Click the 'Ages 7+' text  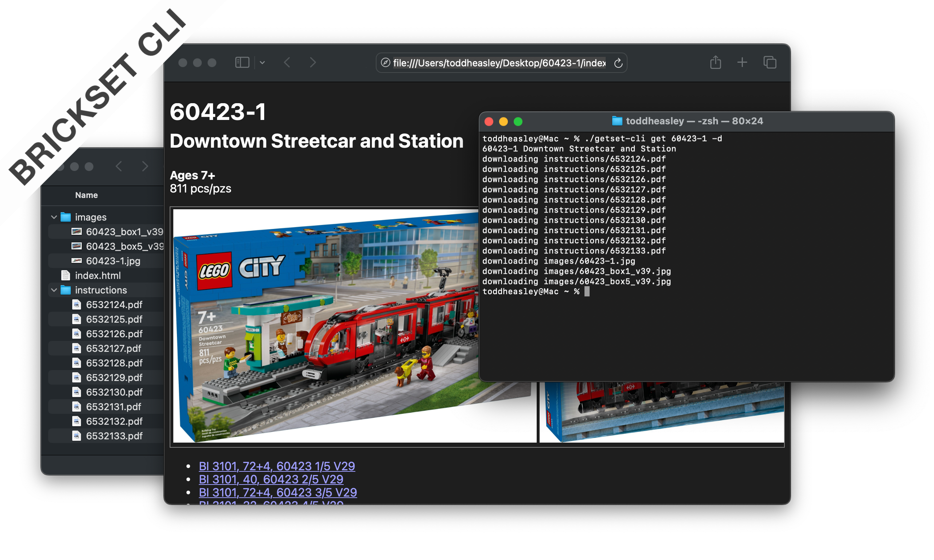pyautogui.click(x=192, y=175)
